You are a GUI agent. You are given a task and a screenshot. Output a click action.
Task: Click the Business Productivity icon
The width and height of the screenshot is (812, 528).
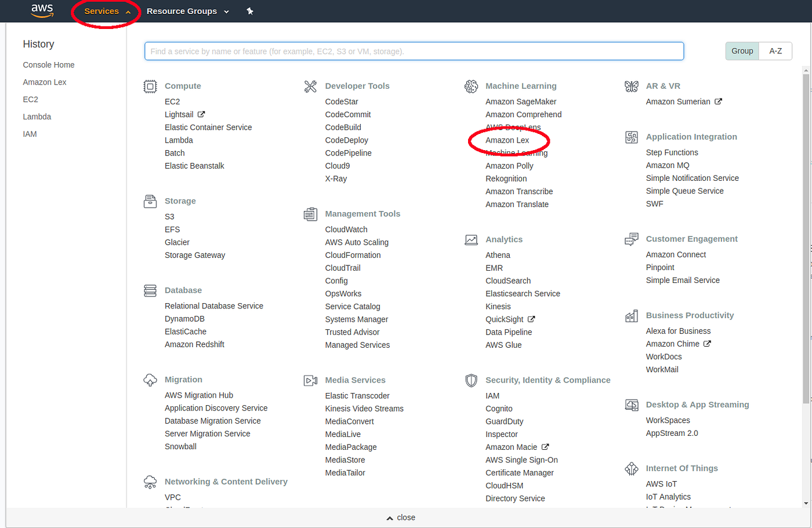632,316
